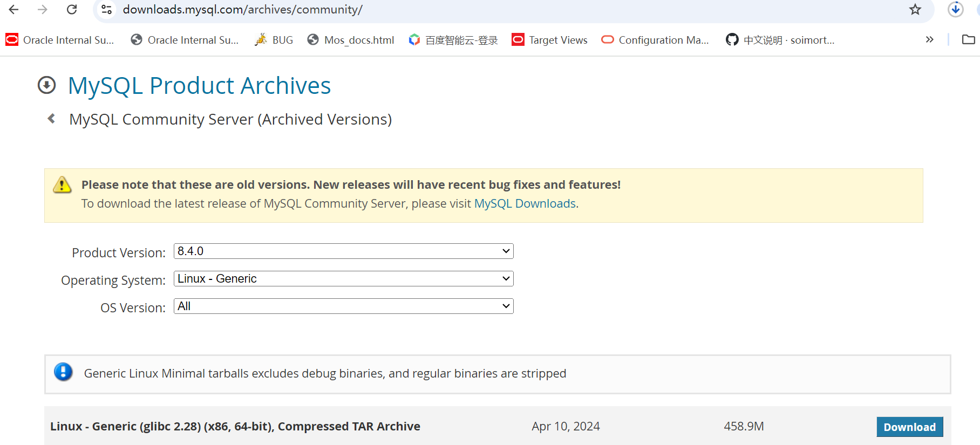Image resolution: width=980 pixels, height=445 pixels.
Task: Bookmark this page with the star icon
Action: click(x=915, y=10)
